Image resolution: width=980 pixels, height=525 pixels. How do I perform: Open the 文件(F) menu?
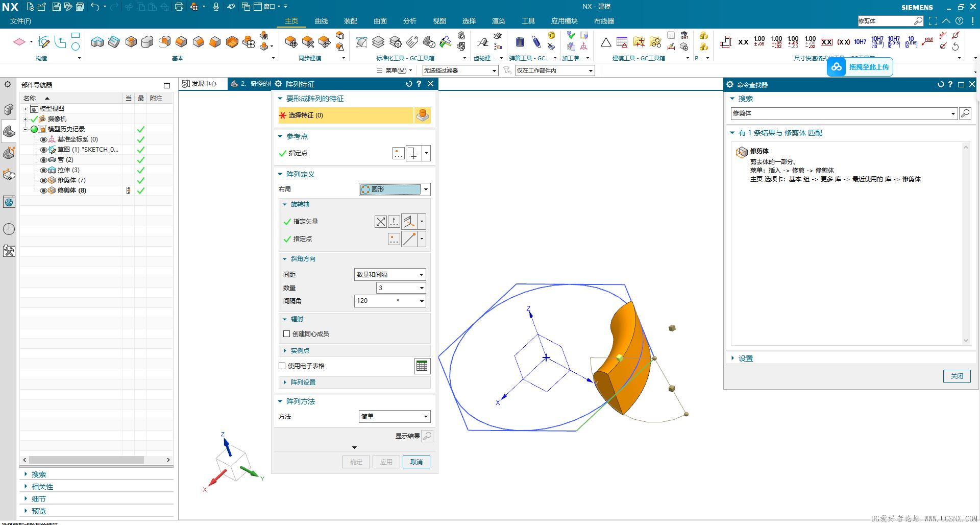pyautogui.click(x=20, y=21)
